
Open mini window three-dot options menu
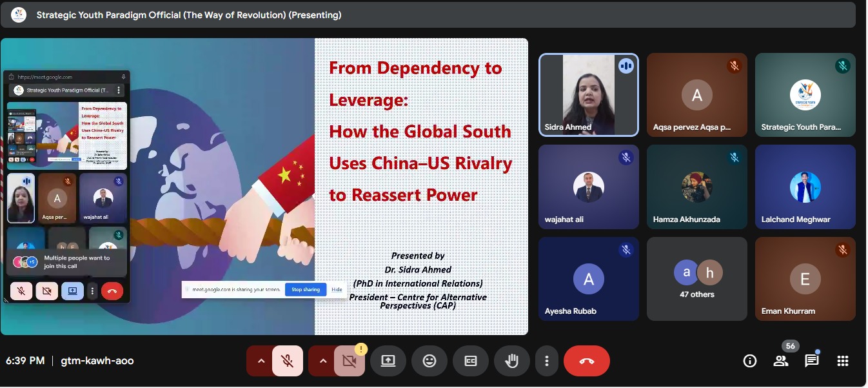coord(119,90)
